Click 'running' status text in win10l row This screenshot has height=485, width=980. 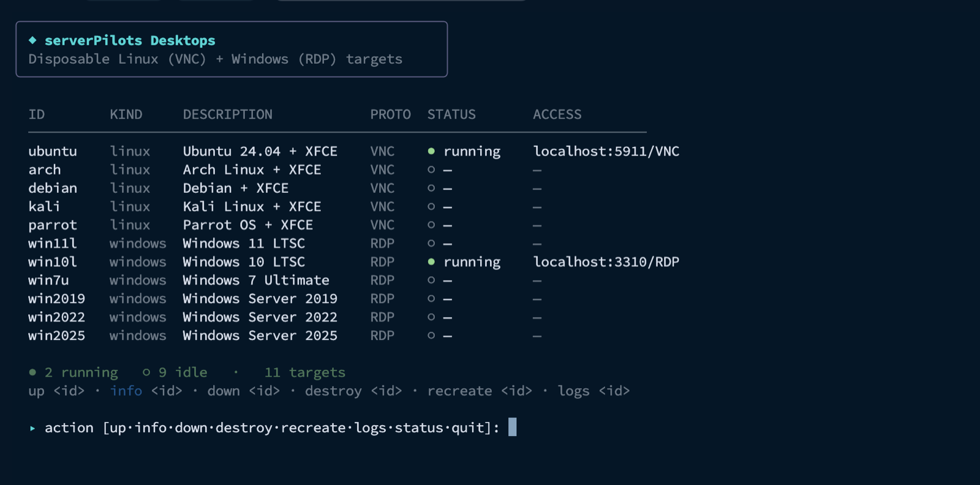coord(472,263)
